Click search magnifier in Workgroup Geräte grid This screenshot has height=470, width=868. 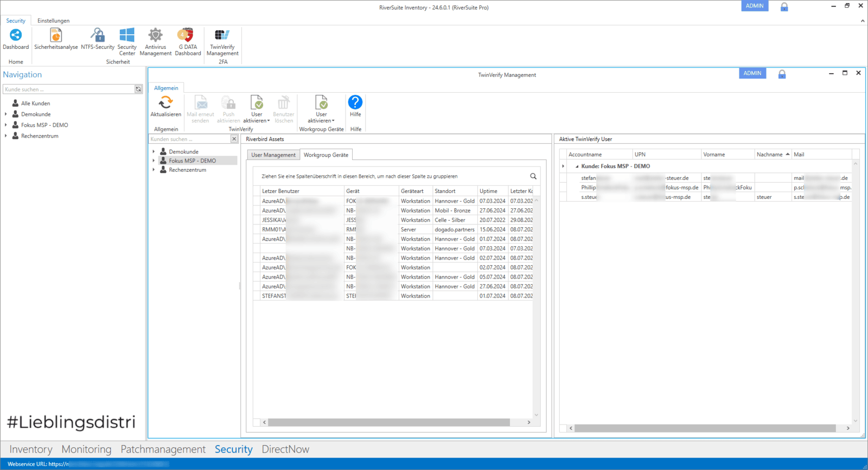coord(533,176)
